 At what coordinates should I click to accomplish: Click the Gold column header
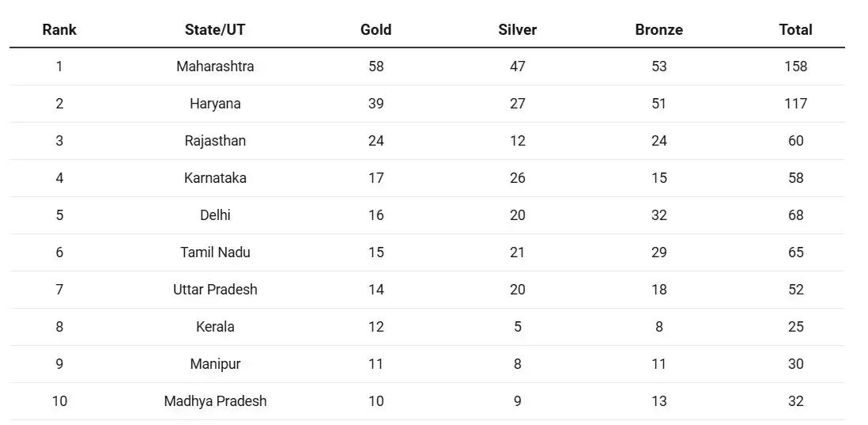tap(376, 29)
